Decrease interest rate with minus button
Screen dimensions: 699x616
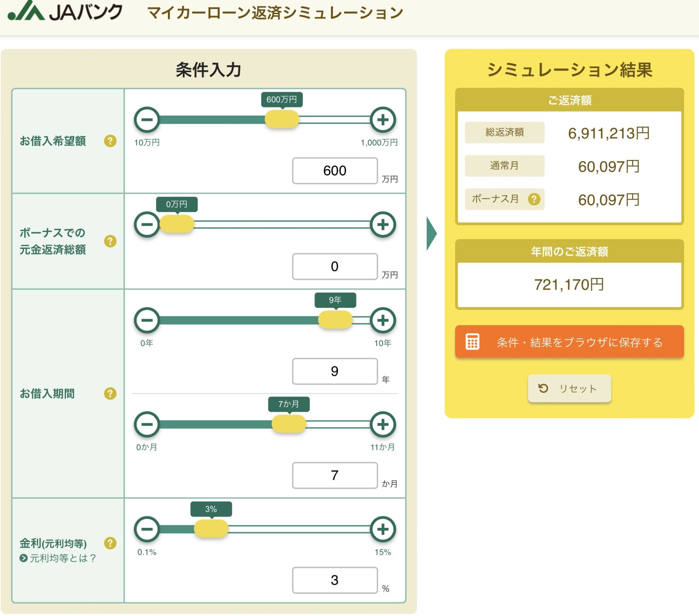[147, 529]
